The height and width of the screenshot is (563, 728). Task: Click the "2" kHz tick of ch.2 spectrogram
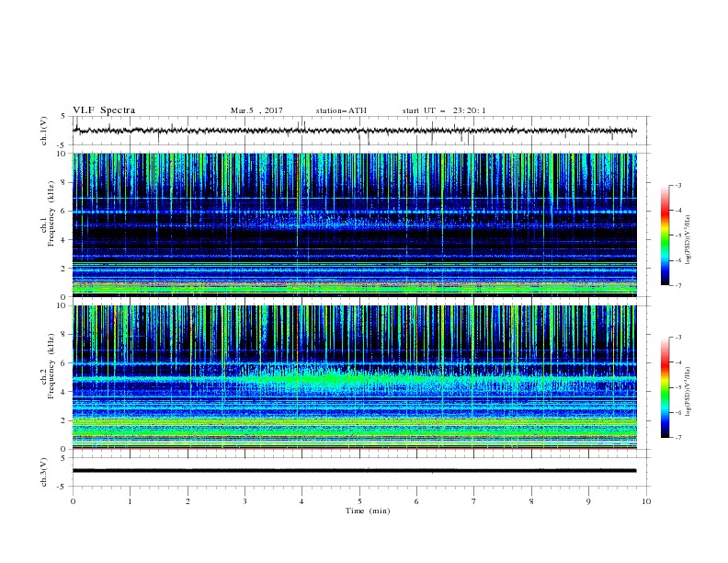pyautogui.click(x=65, y=420)
